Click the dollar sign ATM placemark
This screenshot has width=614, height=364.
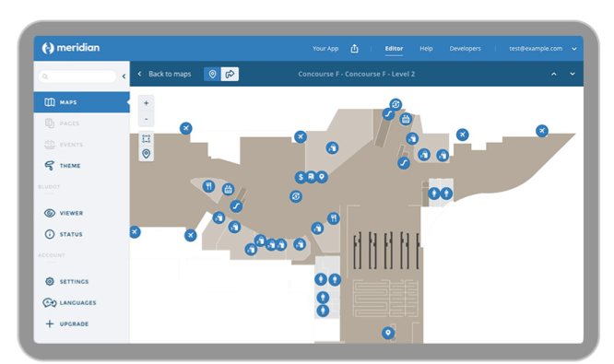coord(301,177)
